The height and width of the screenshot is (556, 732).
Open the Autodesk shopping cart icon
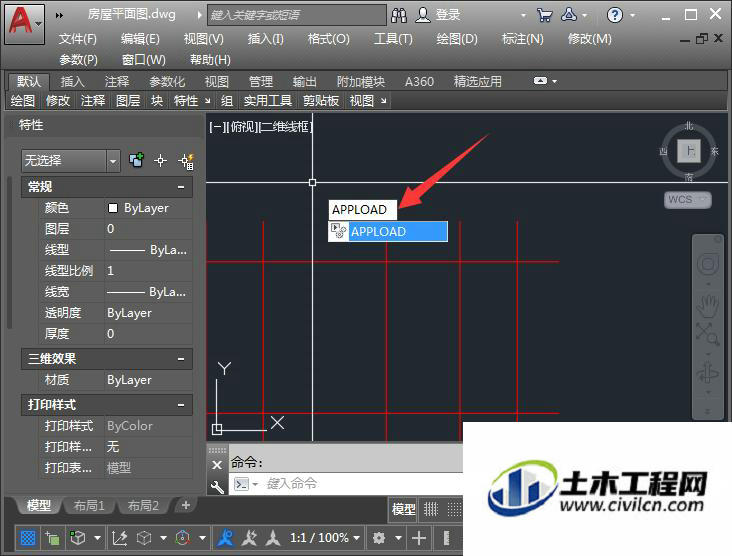click(544, 15)
